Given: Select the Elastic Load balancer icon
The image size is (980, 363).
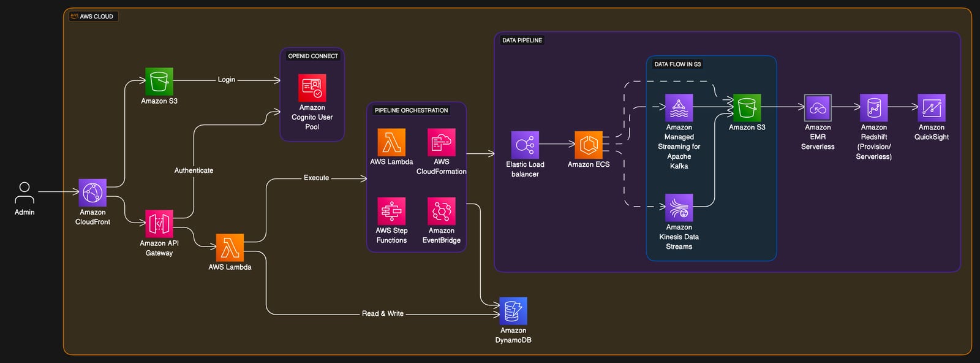Looking at the screenshot, I should (525, 145).
